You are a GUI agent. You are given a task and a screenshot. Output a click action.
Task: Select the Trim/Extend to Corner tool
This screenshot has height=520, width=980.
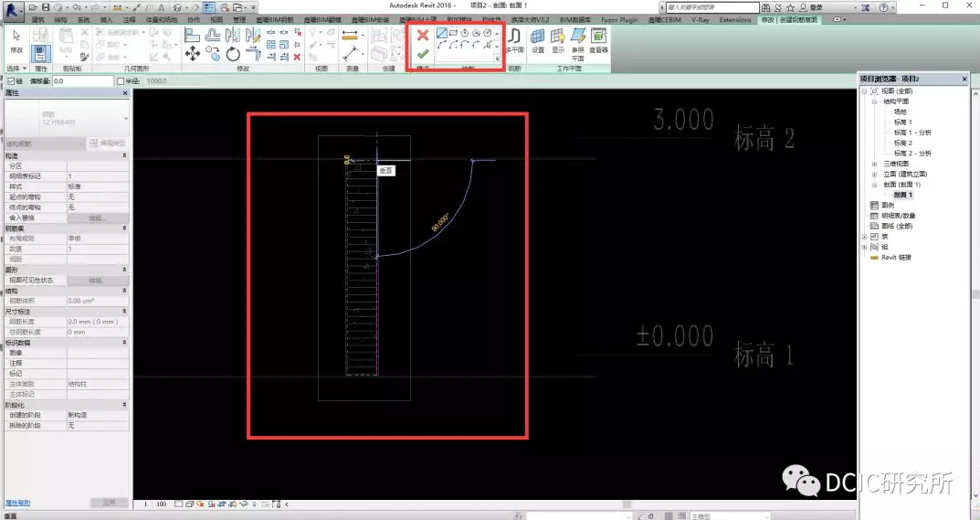click(253, 54)
